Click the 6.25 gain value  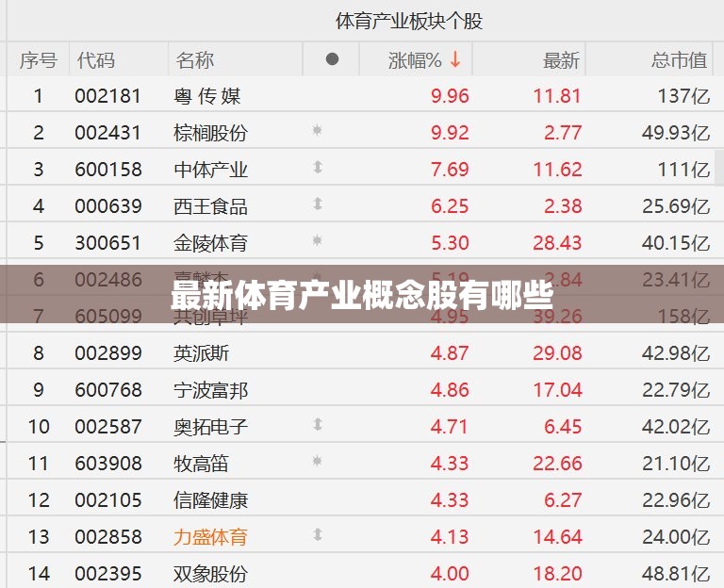click(x=450, y=206)
